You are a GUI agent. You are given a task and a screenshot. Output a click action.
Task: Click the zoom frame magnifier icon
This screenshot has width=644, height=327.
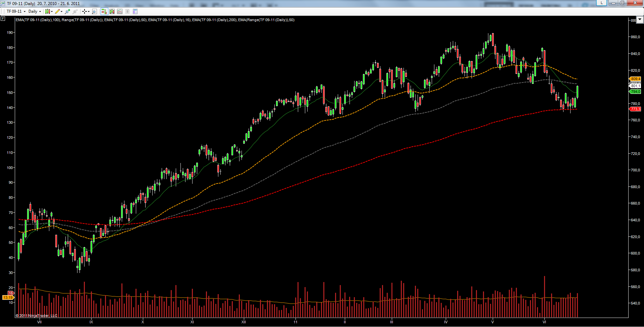[x=95, y=11]
